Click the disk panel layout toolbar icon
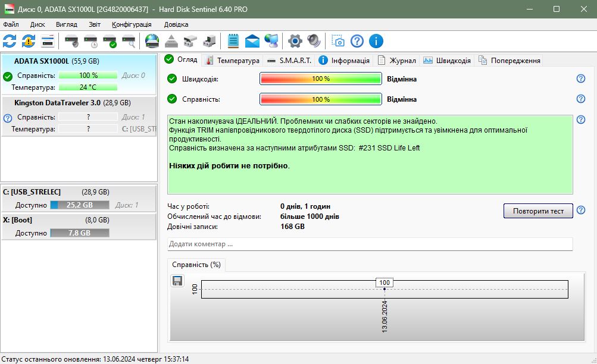This screenshot has height=364, width=597. [x=48, y=41]
